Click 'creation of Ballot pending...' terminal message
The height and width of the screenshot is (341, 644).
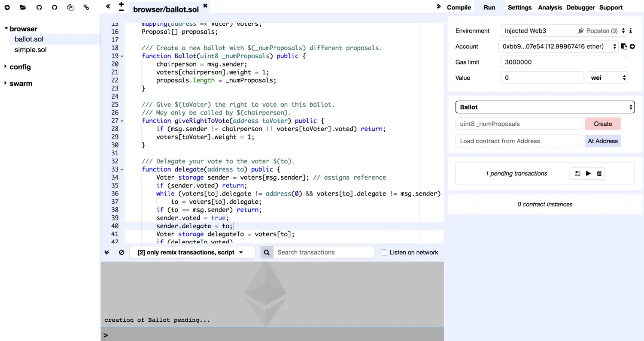click(x=157, y=320)
